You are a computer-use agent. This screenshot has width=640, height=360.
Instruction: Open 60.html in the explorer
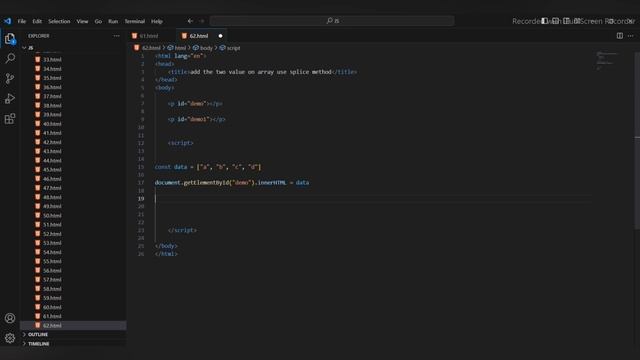(52, 307)
